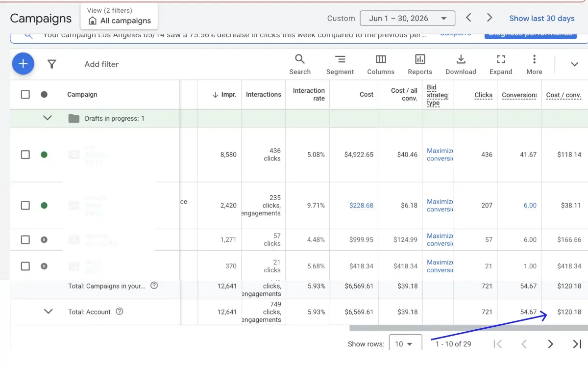Image resolution: width=588 pixels, height=368 pixels.
Task: Sort by the Conversions column header
Action: (x=519, y=95)
